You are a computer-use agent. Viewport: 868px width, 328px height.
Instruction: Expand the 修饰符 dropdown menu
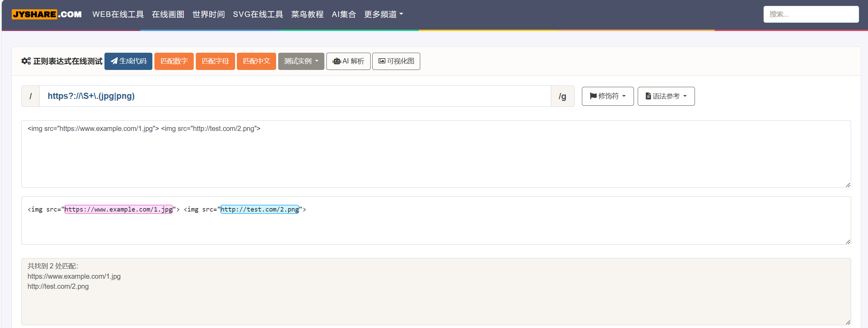click(x=607, y=96)
